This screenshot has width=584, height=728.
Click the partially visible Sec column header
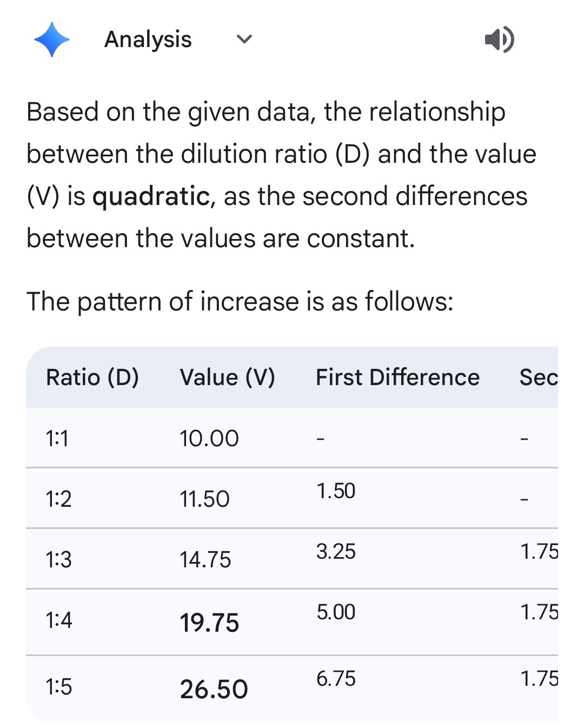point(538,377)
